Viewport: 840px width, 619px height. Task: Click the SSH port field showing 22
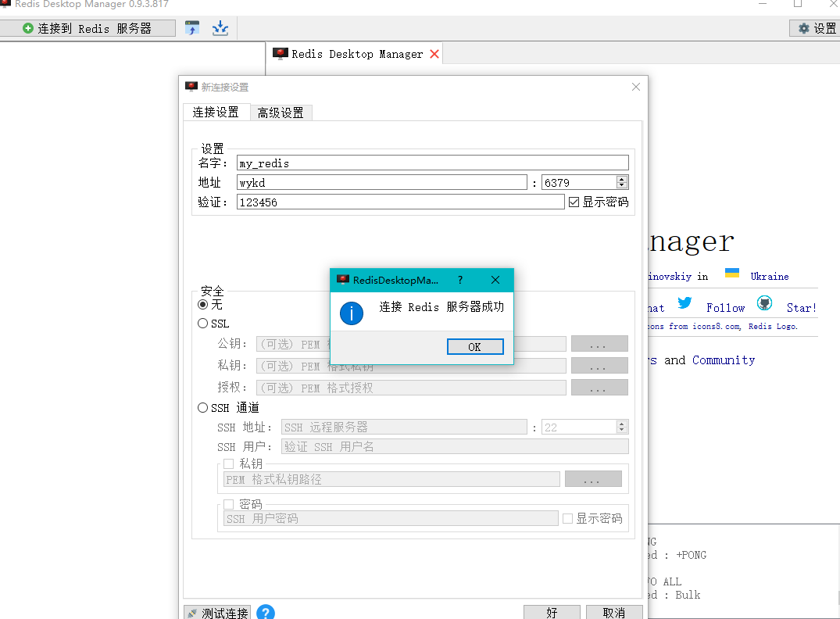point(578,428)
